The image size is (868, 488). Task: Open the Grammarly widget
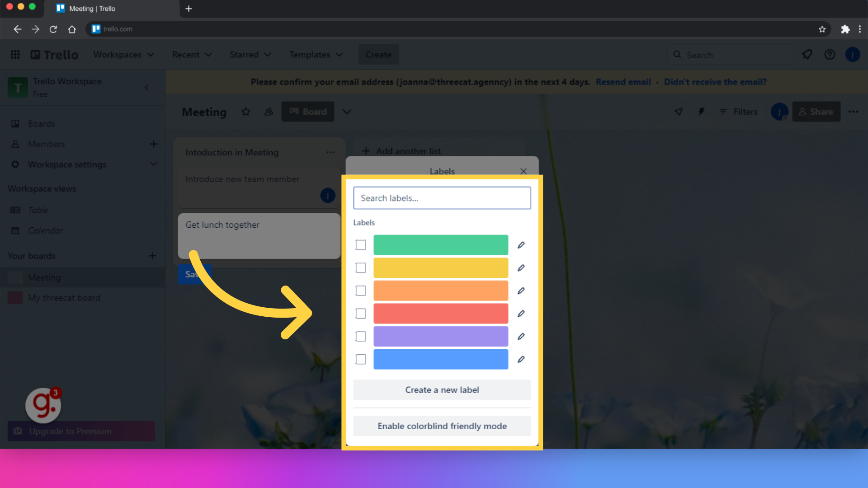click(43, 405)
